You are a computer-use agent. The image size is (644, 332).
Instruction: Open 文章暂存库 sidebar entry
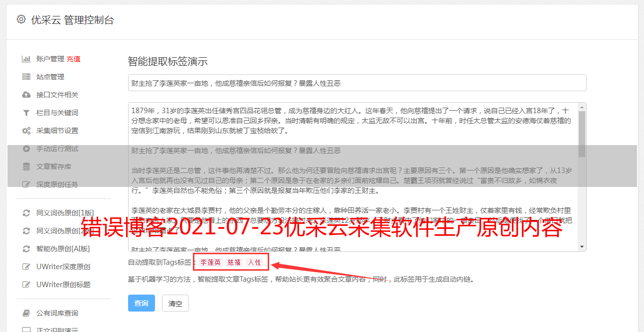click(54, 166)
